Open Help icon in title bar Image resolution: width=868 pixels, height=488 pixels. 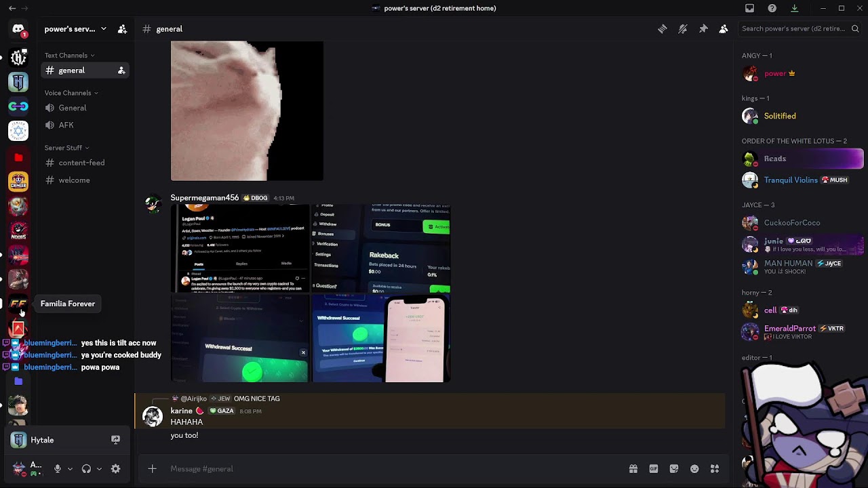click(x=772, y=8)
